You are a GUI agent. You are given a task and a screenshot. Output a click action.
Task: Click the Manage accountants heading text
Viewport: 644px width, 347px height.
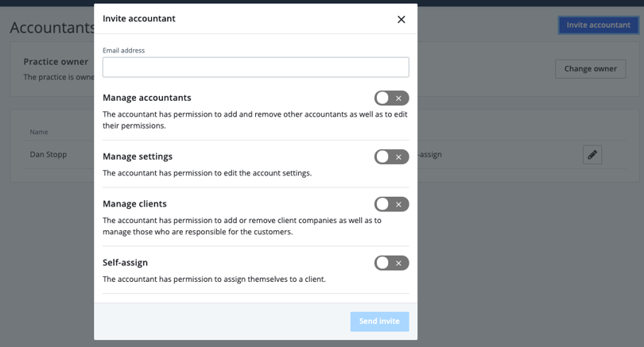[x=147, y=98]
